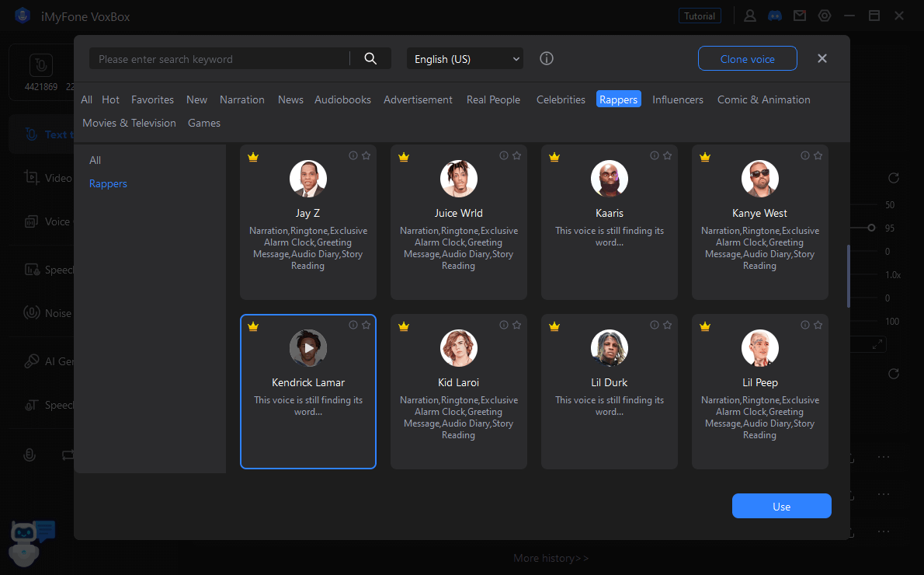This screenshot has width=924, height=575.
Task: Select the Kanye West avatar thumbnail
Action: (x=760, y=179)
